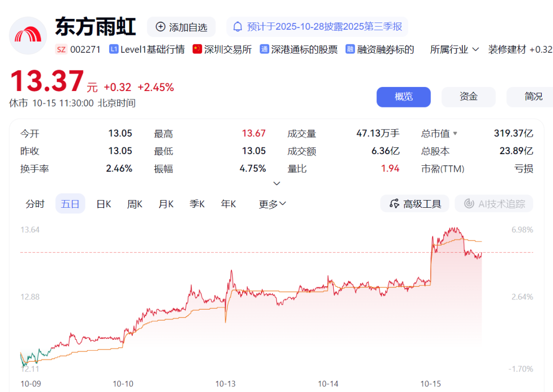Click the change percent +2.45%
The height and width of the screenshot is (392, 553).
(x=156, y=87)
